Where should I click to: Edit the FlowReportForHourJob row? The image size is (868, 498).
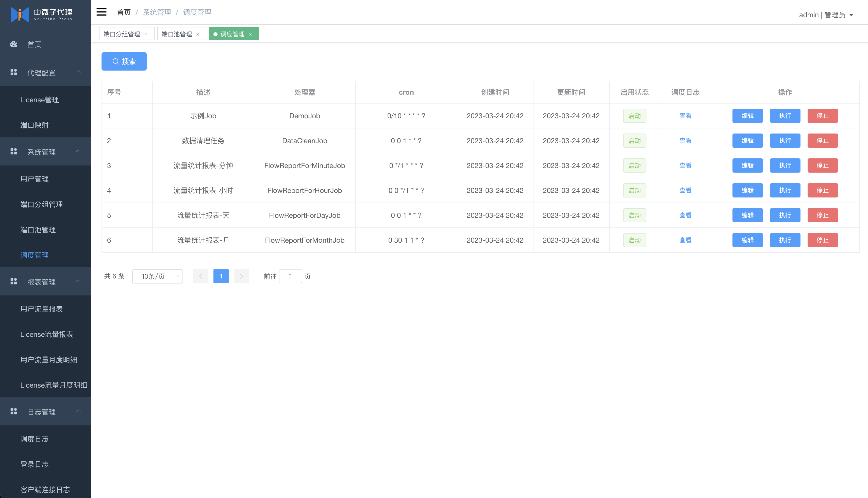748,191
